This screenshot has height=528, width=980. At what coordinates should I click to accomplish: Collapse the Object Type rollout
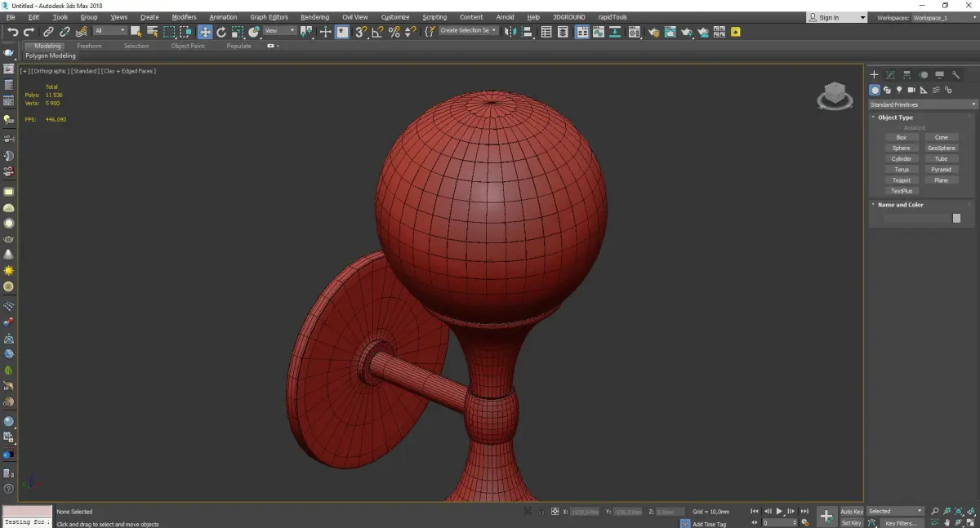(x=895, y=118)
